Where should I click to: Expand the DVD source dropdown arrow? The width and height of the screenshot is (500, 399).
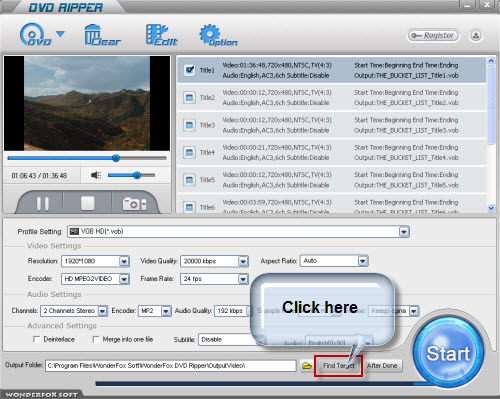pos(60,34)
